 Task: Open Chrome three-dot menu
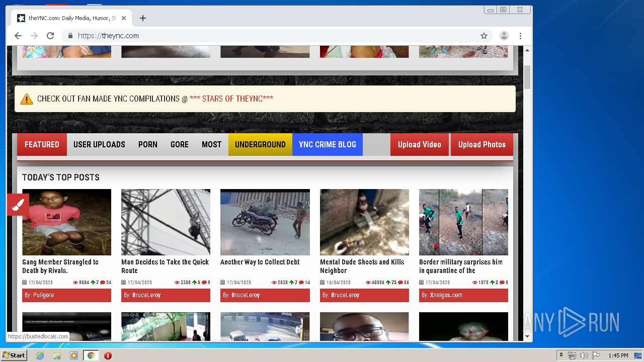[520, 36]
